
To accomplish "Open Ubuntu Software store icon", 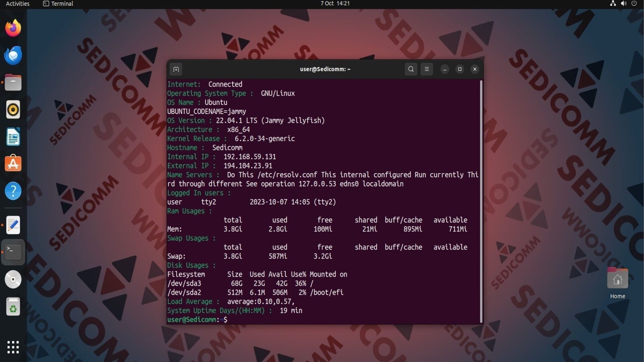I will coord(13,164).
